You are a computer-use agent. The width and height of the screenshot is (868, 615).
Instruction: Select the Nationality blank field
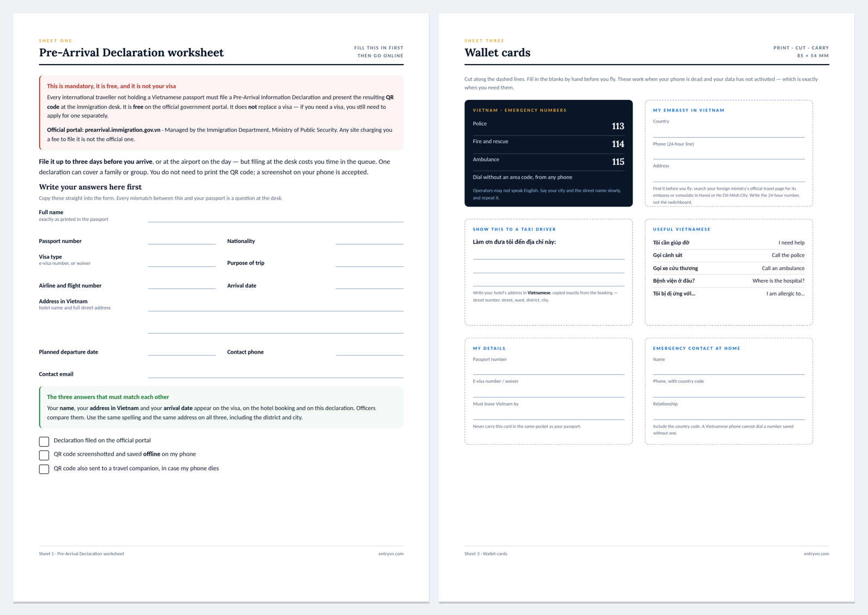(x=369, y=239)
